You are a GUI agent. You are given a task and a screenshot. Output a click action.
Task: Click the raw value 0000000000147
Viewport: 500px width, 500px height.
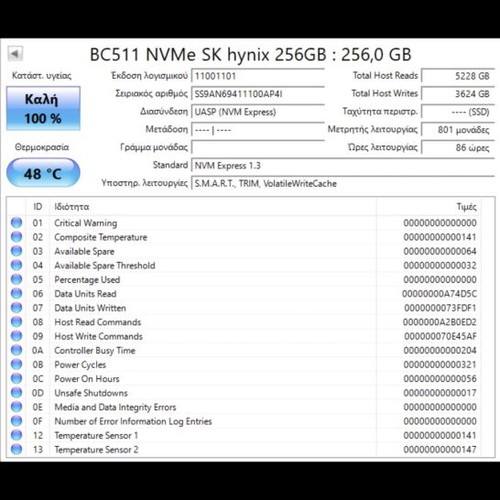[x=440, y=450]
